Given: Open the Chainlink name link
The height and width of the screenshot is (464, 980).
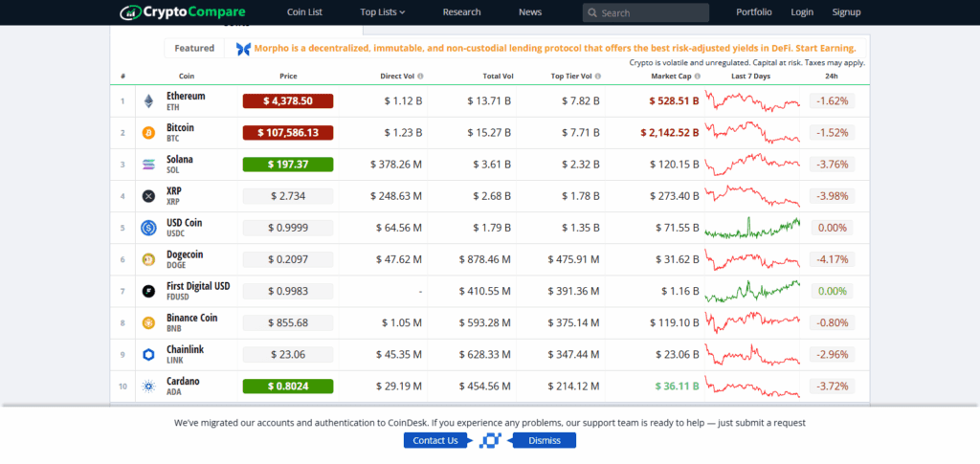Looking at the screenshot, I should pyautogui.click(x=185, y=350).
